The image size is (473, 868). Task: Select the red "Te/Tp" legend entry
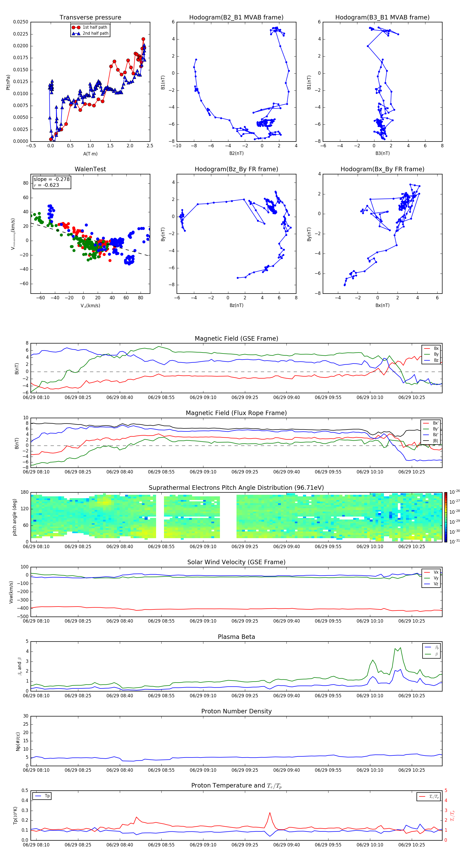pyautogui.click(x=429, y=796)
